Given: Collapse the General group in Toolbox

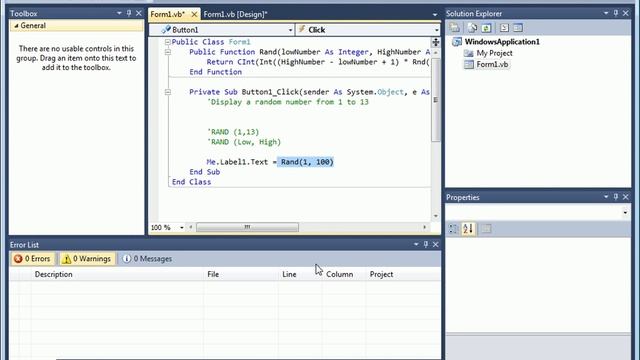Looking at the screenshot, I should pos(16,26).
